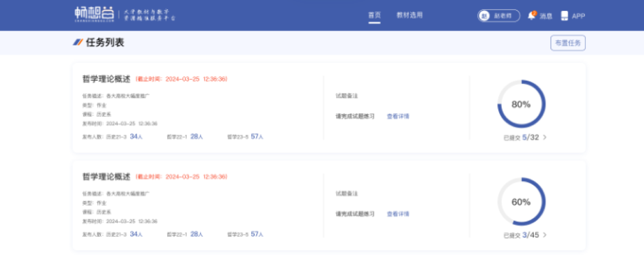Click the 畅想谷 logo in header

pos(94,14)
